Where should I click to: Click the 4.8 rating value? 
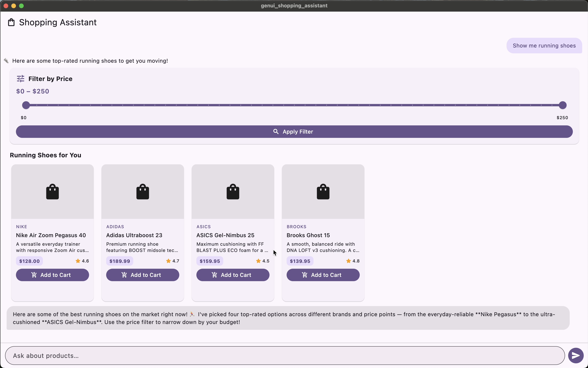[356, 261]
